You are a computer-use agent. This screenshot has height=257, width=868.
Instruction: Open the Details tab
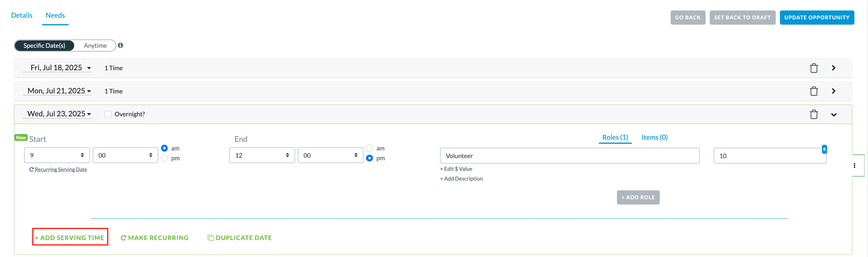21,15
